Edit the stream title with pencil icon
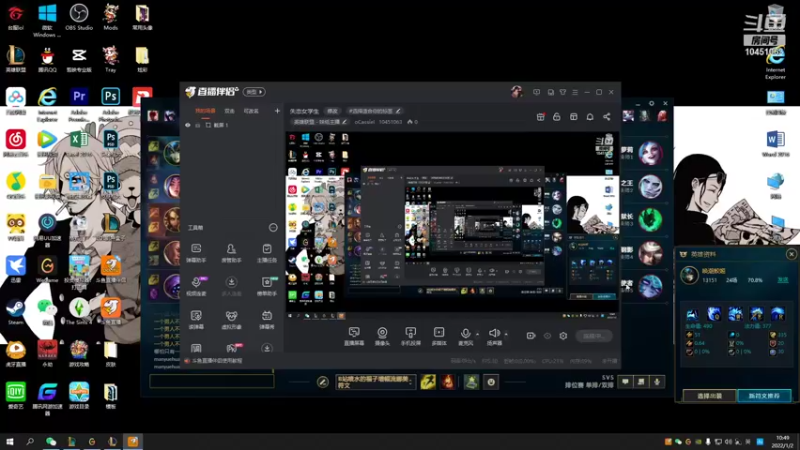This screenshot has width=800, height=450. (398, 111)
